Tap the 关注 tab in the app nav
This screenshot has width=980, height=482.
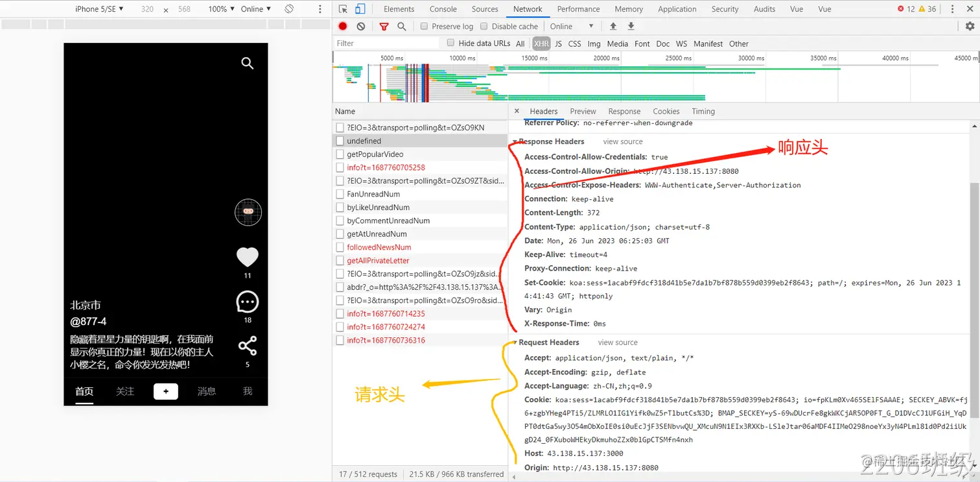(125, 391)
